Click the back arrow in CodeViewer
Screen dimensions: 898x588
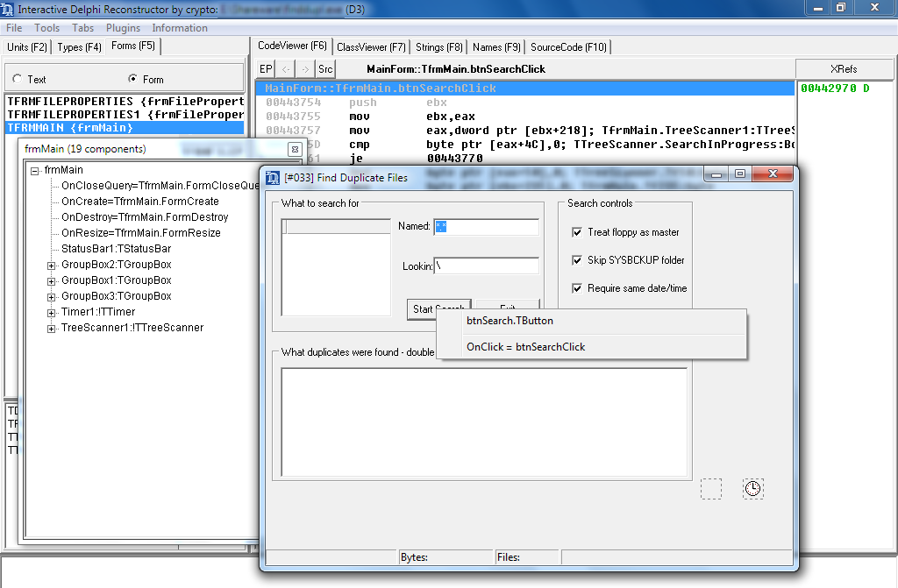[x=286, y=69]
